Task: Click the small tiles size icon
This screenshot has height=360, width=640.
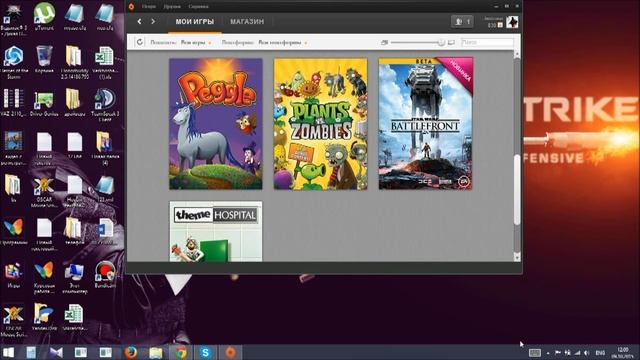Action: tap(384, 42)
